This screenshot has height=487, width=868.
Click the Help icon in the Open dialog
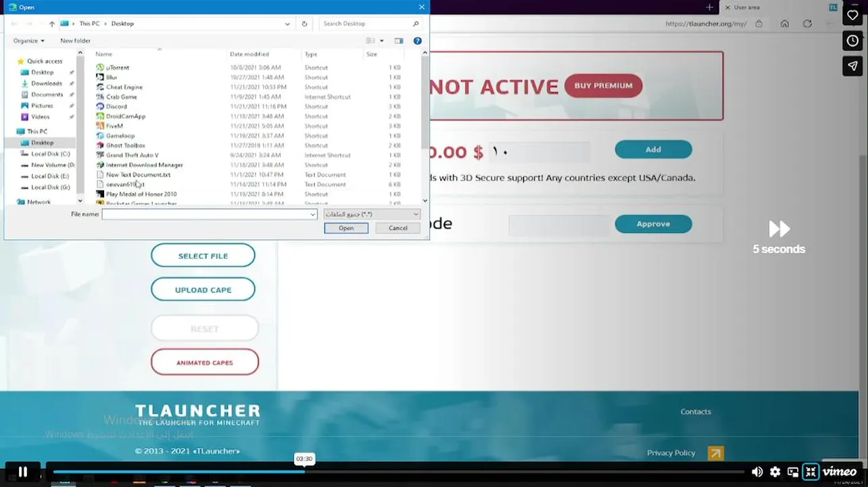tap(418, 41)
